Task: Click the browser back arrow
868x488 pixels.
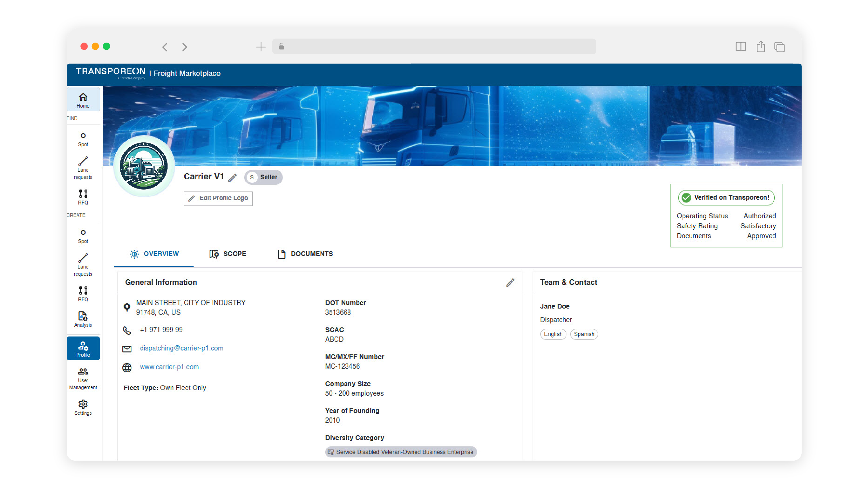Action: [165, 47]
